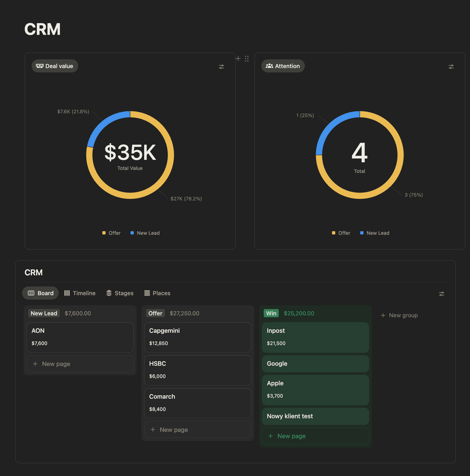The width and height of the screenshot is (470, 476).
Task: Open Deal value chart settings icon
Action: pyautogui.click(x=222, y=67)
